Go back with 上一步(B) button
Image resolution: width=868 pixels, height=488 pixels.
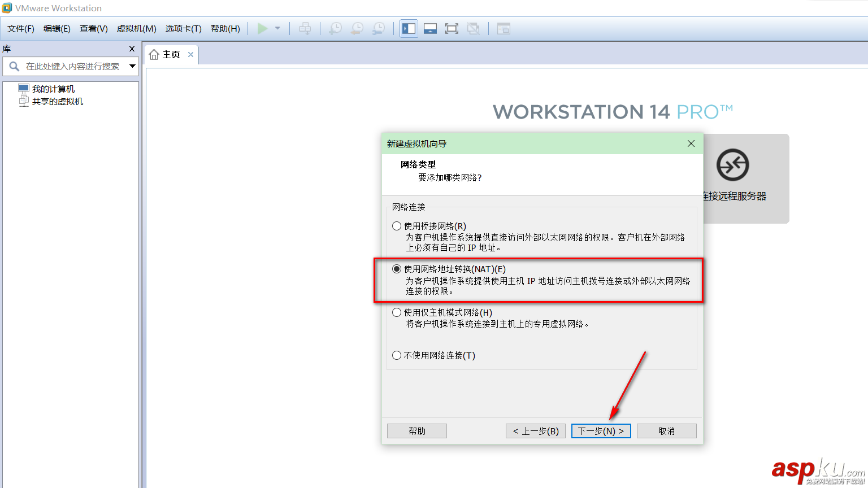pyautogui.click(x=536, y=431)
